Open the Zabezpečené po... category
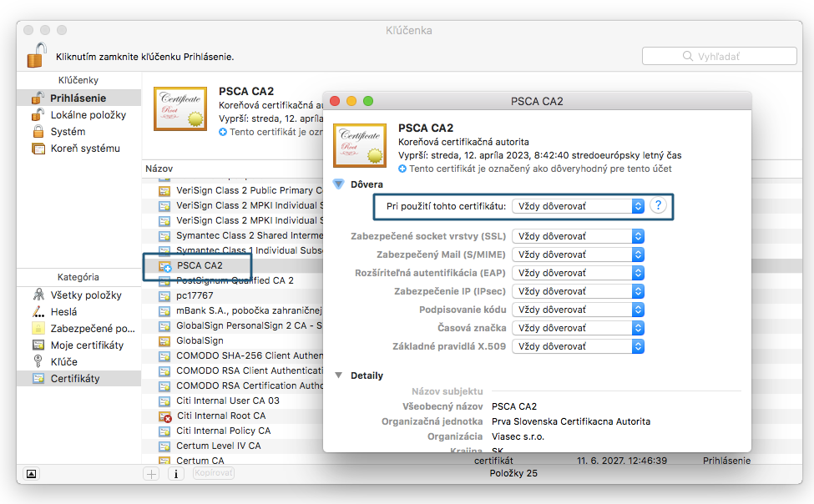 (x=79, y=328)
